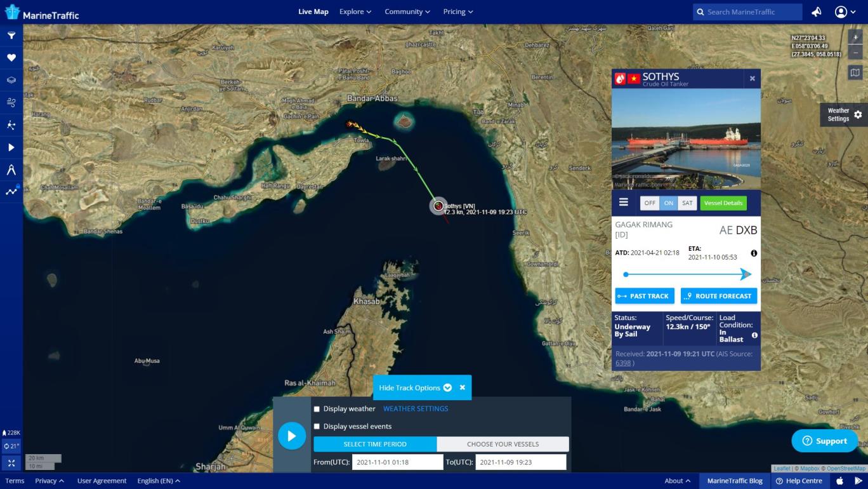Image resolution: width=868 pixels, height=489 pixels.
Task: Open the map layers icon in sidebar
Action: (x=11, y=80)
